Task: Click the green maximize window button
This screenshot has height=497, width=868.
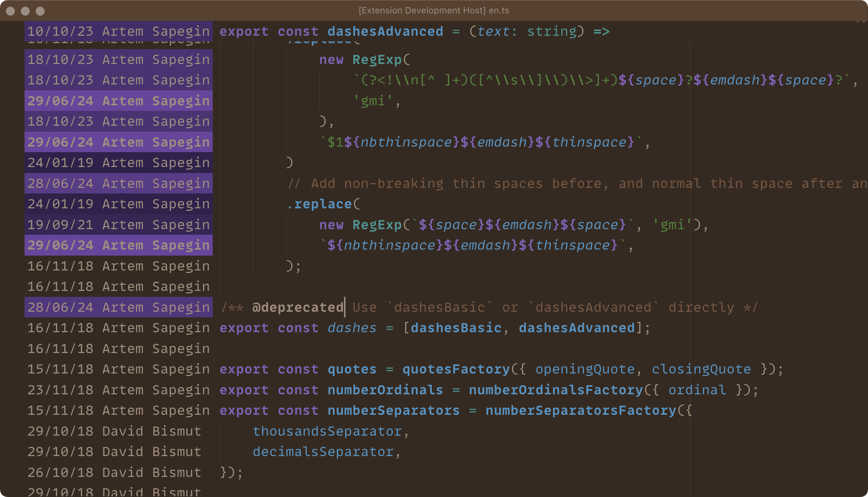Action: [40, 11]
